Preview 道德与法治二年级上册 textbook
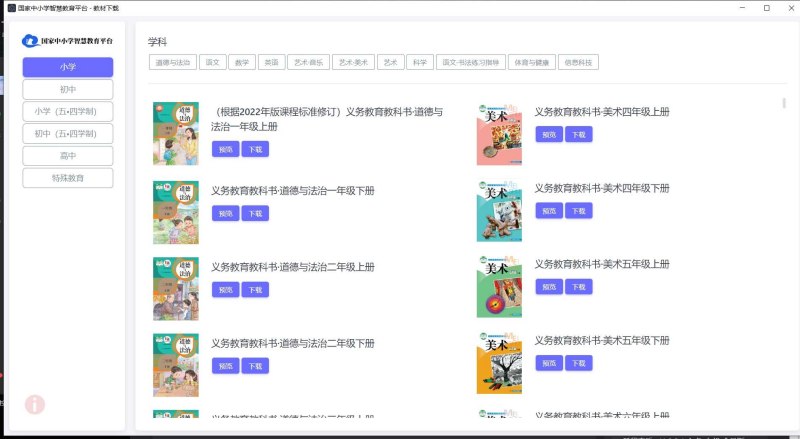The image size is (800, 439). click(x=226, y=289)
